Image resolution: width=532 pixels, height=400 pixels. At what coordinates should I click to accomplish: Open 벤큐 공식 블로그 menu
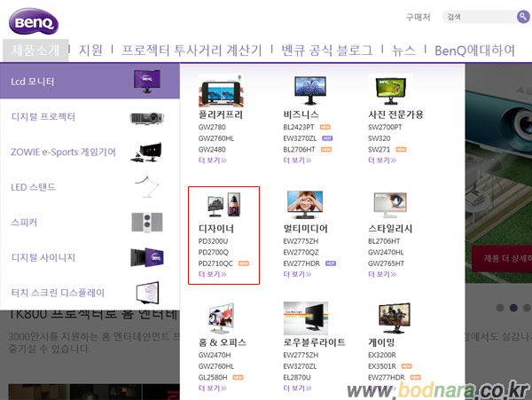pyautogui.click(x=326, y=51)
